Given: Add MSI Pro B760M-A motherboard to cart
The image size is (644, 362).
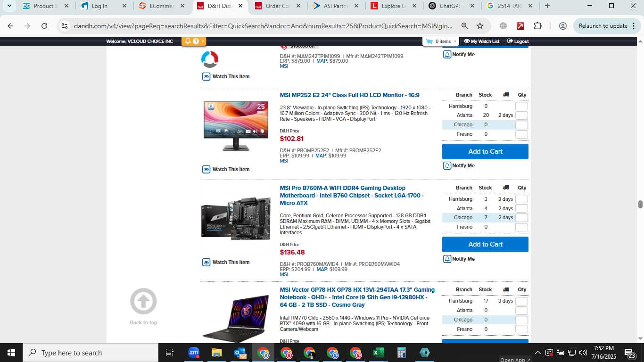Looking at the screenshot, I should 485,244.
